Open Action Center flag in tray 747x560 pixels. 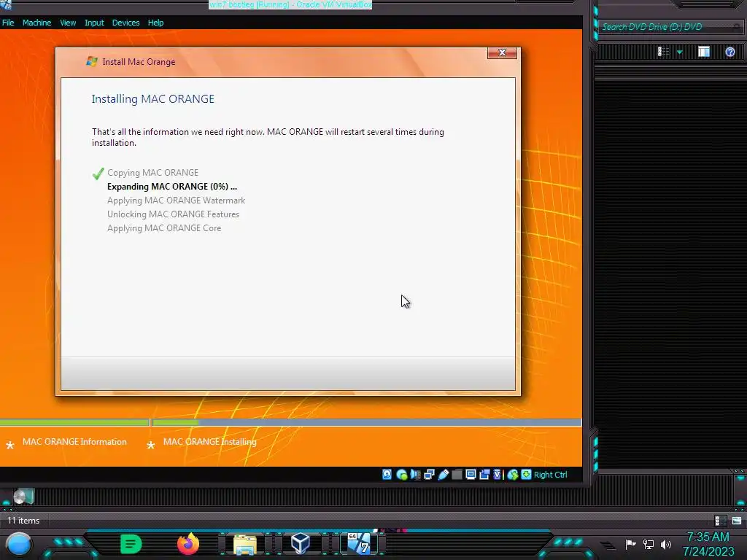pos(630,544)
